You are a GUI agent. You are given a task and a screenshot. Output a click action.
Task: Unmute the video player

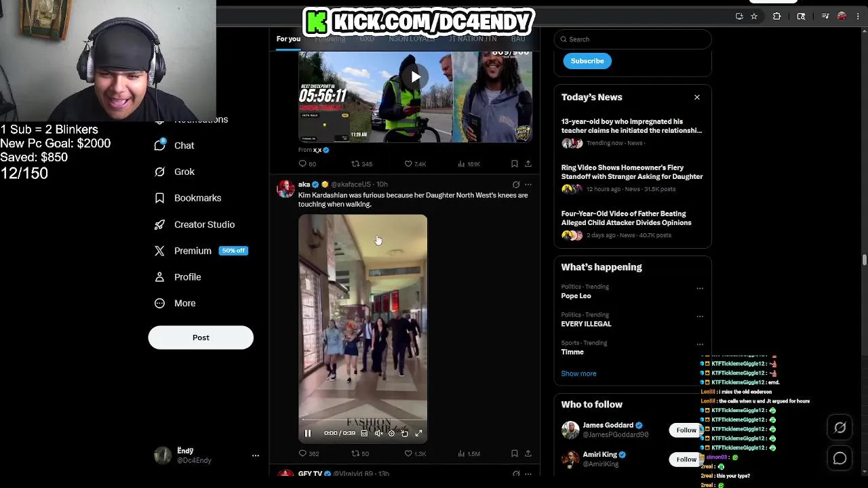[378, 433]
